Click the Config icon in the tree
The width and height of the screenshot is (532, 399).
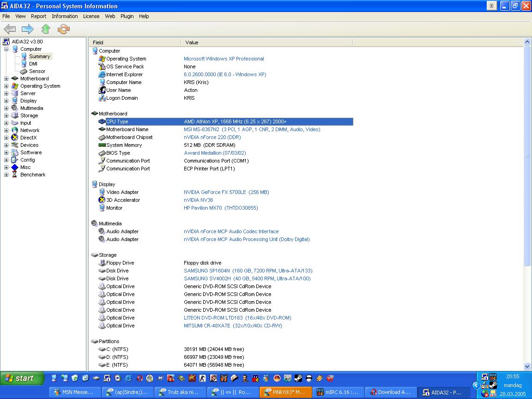(x=15, y=160)
